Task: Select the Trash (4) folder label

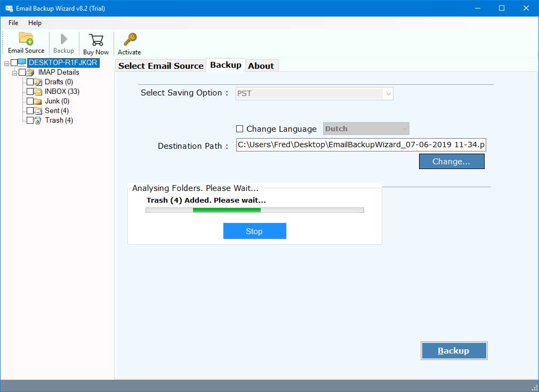Action: (x=59, y=121)
